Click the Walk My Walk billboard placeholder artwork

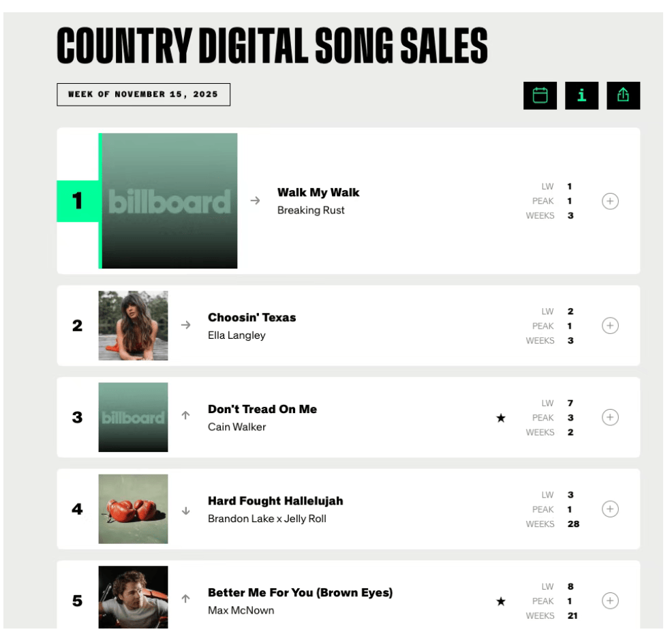pos(169,201)
